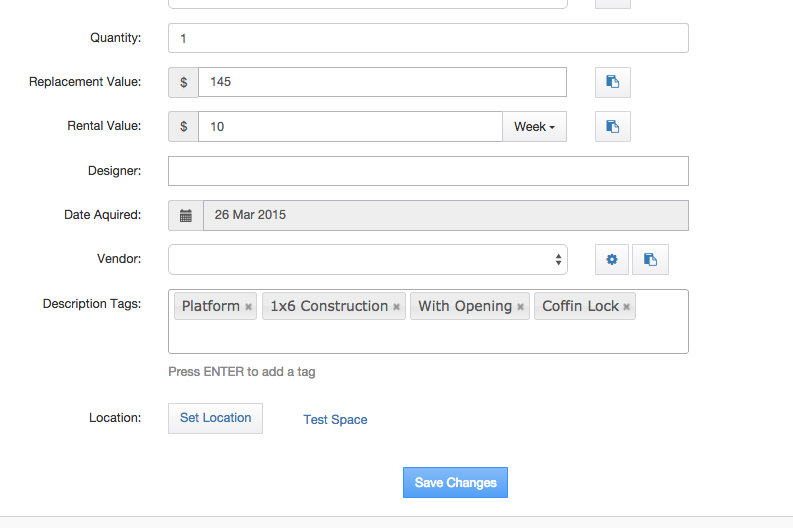Click the empty Designer text field
The height and width of the screenshot is (528, 793).
click(x=428, y=171)
